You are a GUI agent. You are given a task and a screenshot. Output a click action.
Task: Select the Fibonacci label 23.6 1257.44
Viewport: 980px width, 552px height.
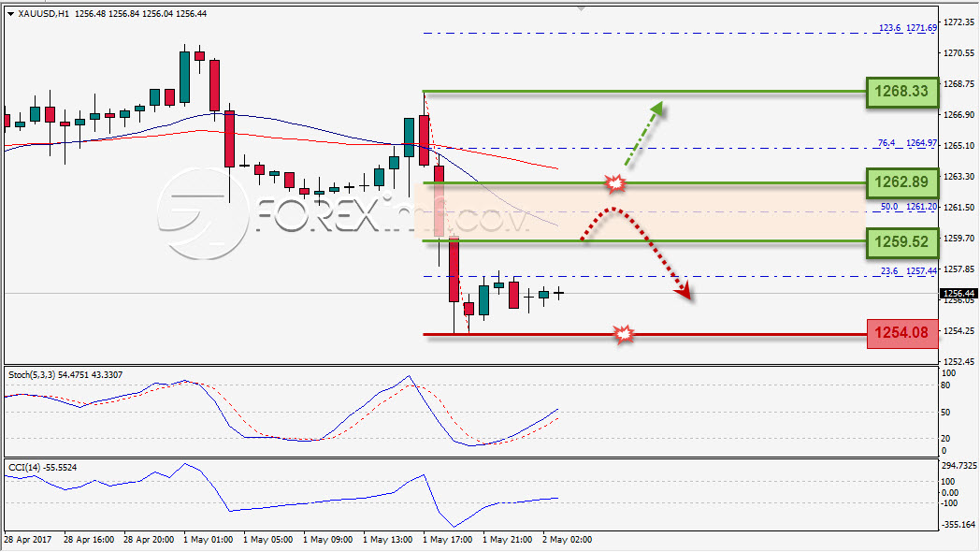909,271
